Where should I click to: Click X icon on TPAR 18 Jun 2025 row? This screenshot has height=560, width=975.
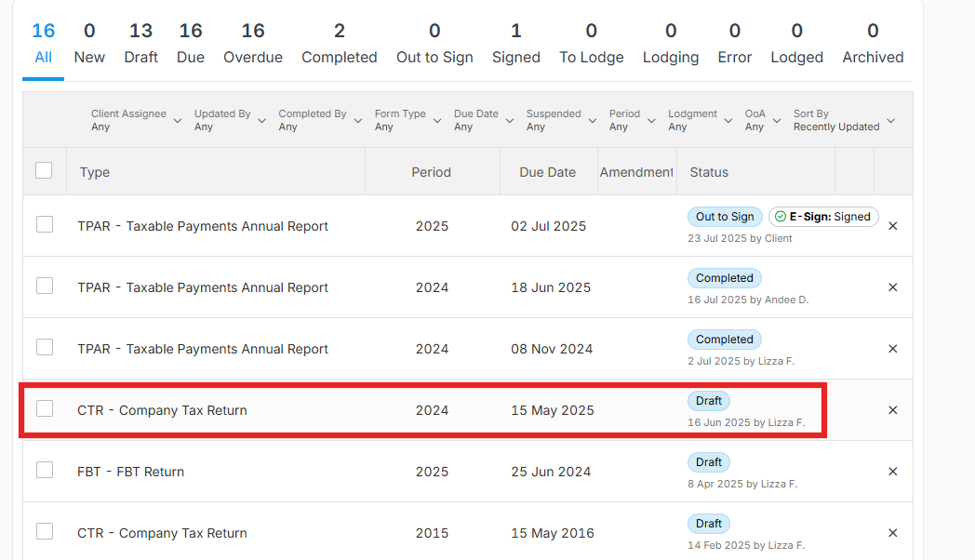click(893, 287)
